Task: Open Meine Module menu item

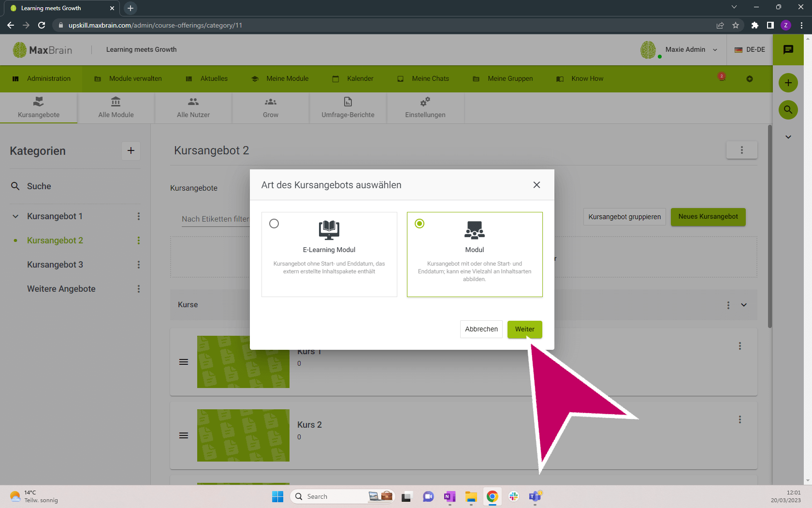Action: [280, 78]
